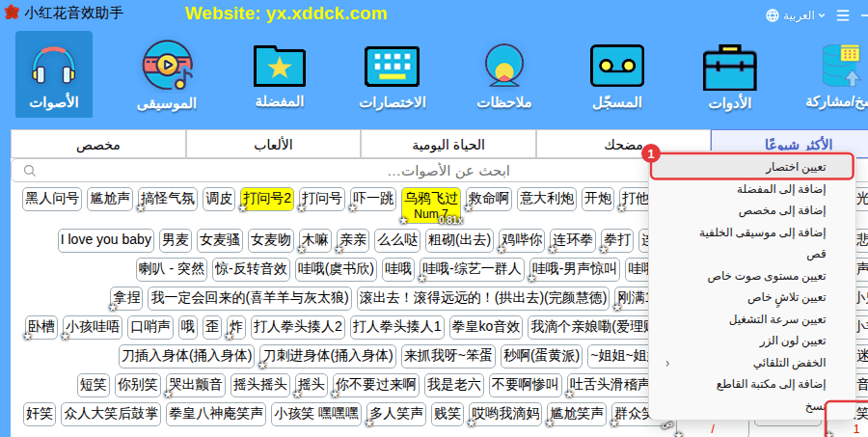Switch to the مضحك tab
868x437 pixels.
click(x=623, y=145)
